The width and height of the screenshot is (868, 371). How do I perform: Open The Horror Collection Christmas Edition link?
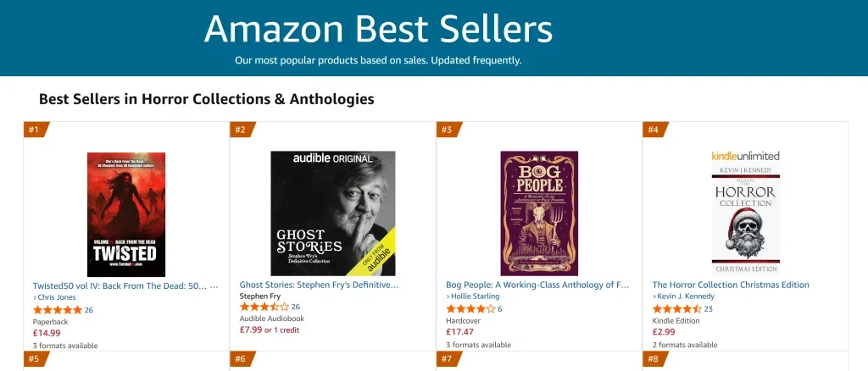[x=731, y=285]
